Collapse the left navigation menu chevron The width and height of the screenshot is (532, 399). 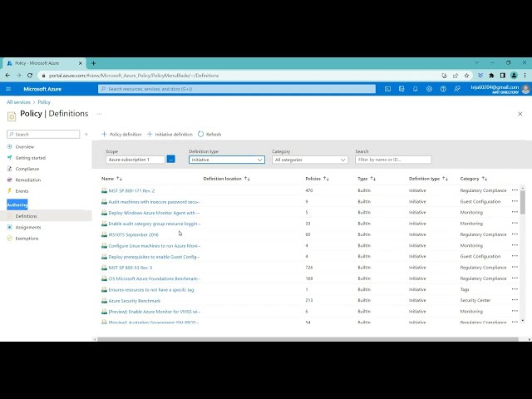86,135
